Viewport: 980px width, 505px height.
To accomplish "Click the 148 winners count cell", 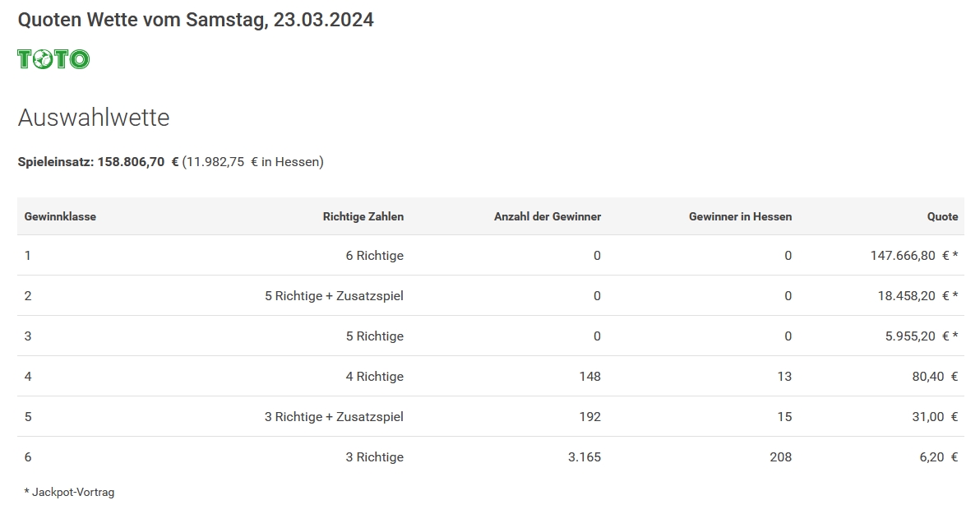I will coord(589,377).
